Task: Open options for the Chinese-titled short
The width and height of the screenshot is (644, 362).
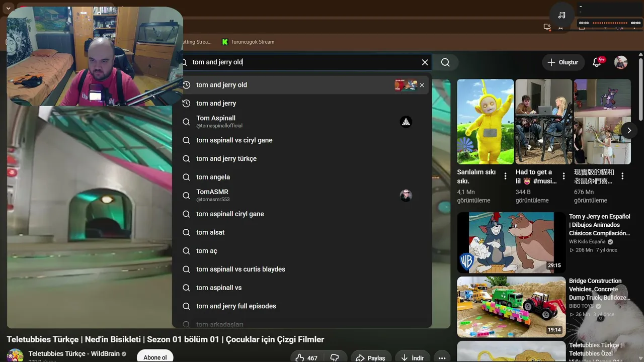Action: click(622, 176)
